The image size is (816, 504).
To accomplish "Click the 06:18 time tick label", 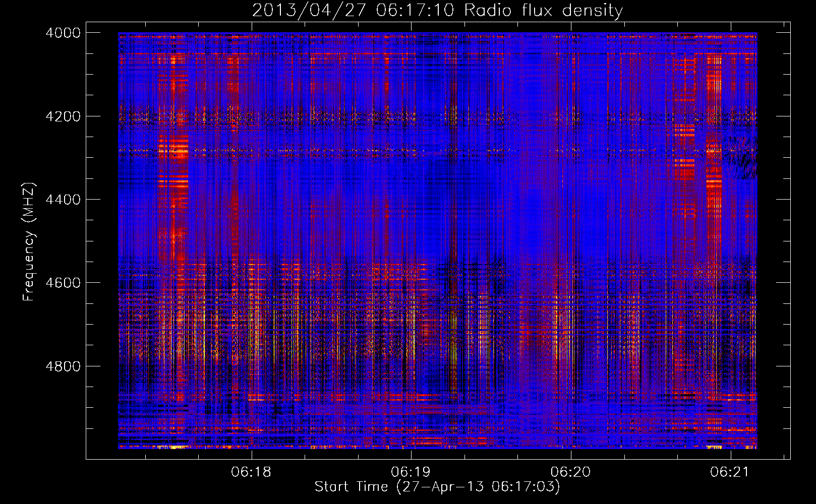I will [x=251, y=472].
